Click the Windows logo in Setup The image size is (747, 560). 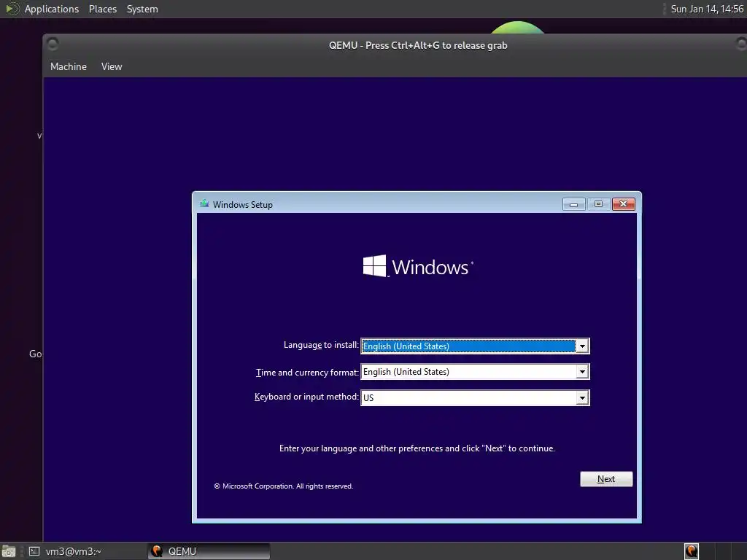pos(418,266)
